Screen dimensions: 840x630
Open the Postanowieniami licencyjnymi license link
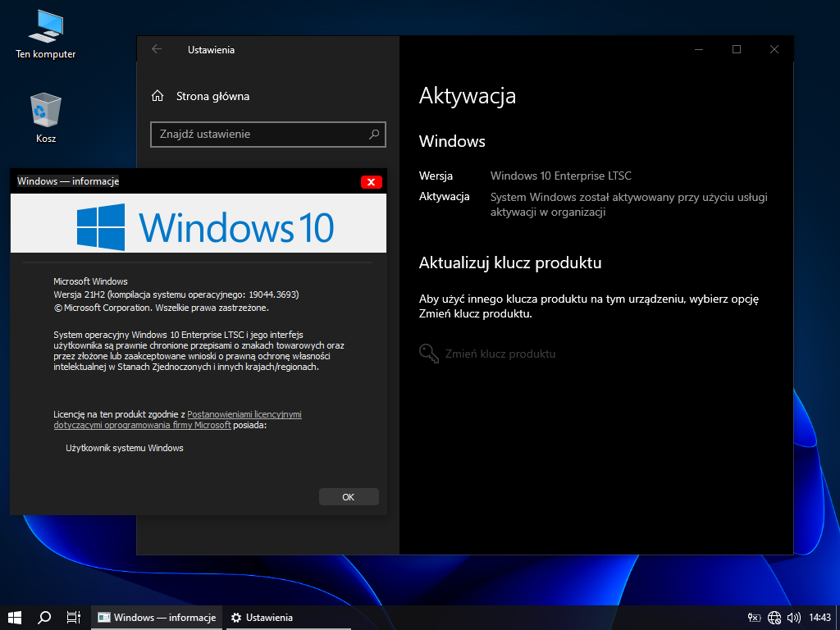(x=244, y=414)
